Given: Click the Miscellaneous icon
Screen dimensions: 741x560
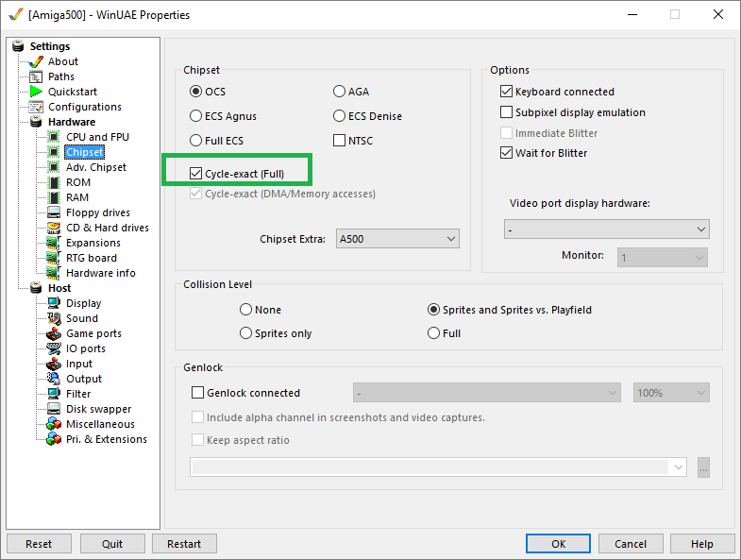Looking at the screenshot, I should 54,424.
